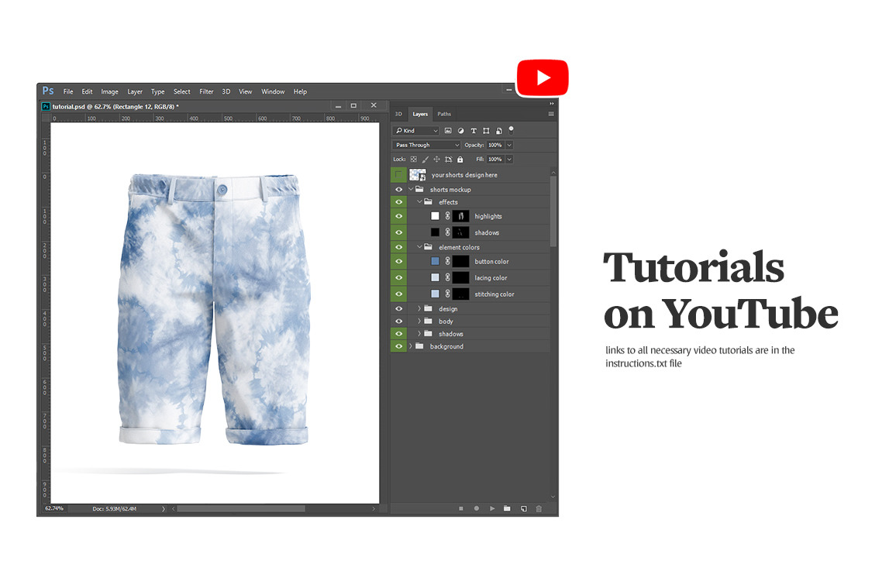Open the Pass Through blend mode dropdown
This screenshot has width=882, height=588.
[x=426, y=145]
